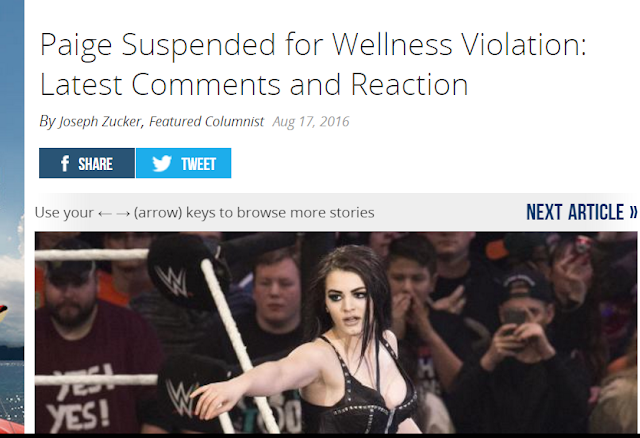Viewport: 640px width, 438px height.
Task: Open the NEXT ARTICLE link
Action: (582, 212)
